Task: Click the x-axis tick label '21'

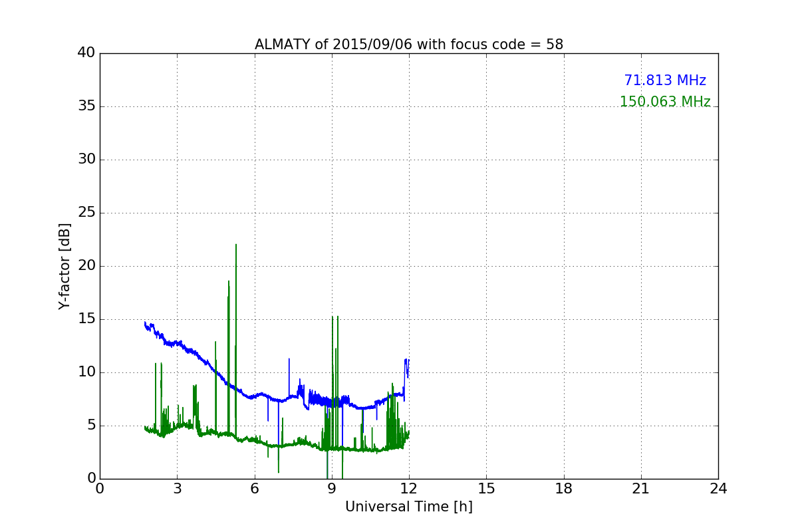Action: pos(641,489)
